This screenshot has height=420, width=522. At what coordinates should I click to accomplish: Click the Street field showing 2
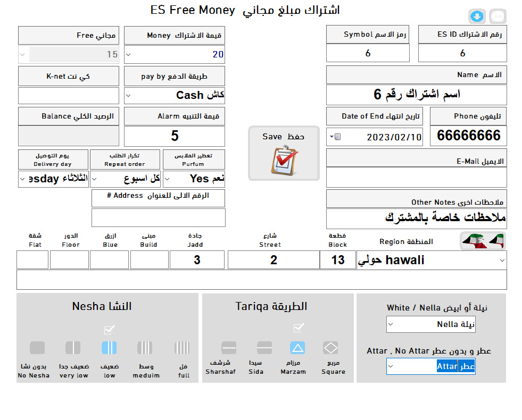click(274, 260)
